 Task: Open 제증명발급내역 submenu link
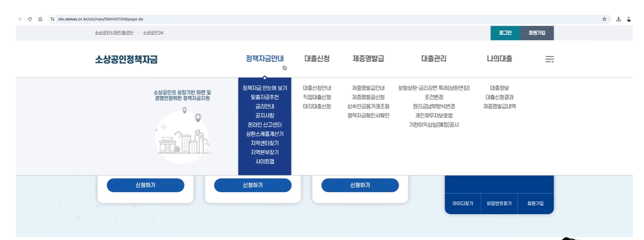coord(499,106)
